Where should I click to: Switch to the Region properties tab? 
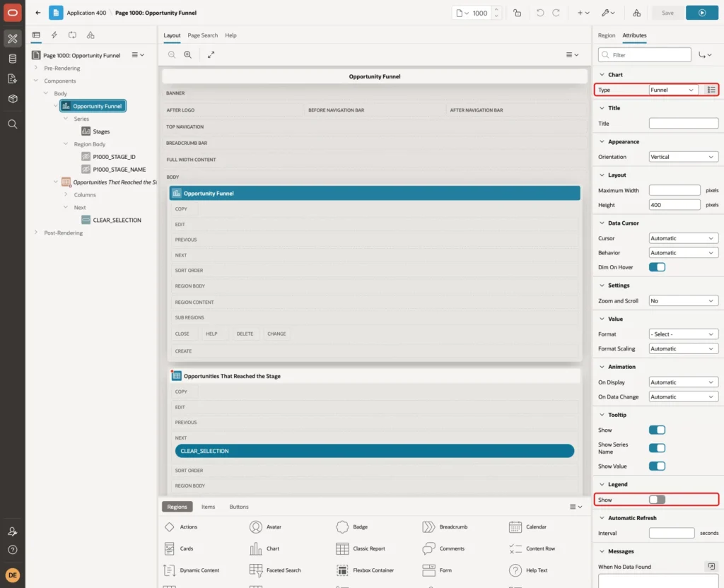pyautogui.click(x=606, y=35)
